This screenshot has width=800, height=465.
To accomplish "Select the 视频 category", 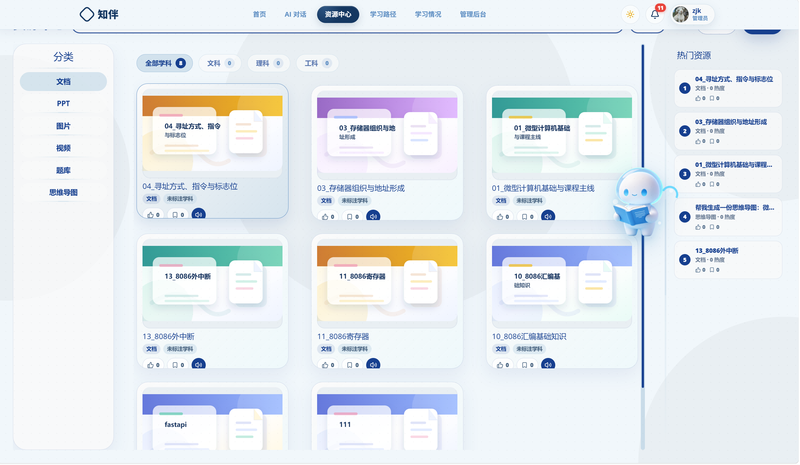I will [63, 148].
